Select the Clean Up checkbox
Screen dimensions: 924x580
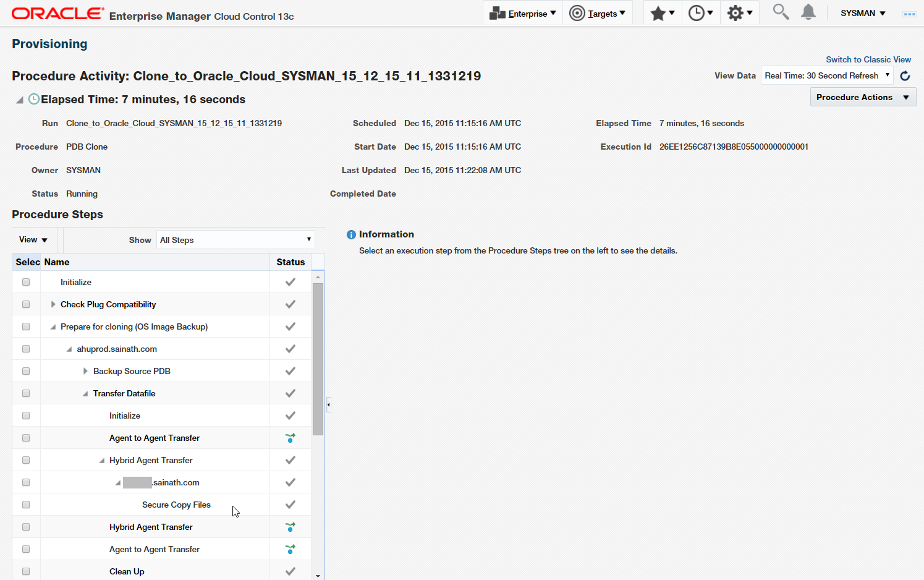click(26, 571)
